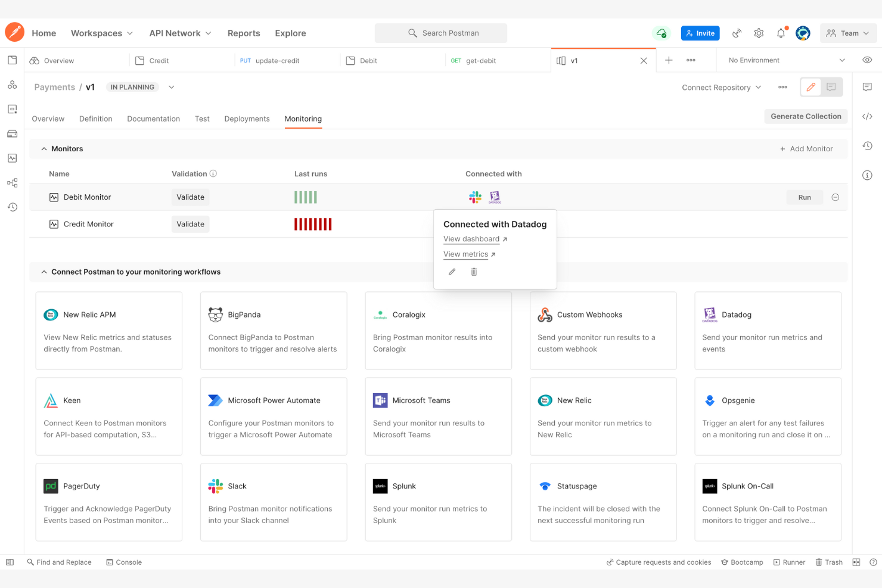The height and width of the screenshot is (588, 882).
Task: Open the Code snippet panel on the right
Action: pyautogui.click(x=867, y=116)
